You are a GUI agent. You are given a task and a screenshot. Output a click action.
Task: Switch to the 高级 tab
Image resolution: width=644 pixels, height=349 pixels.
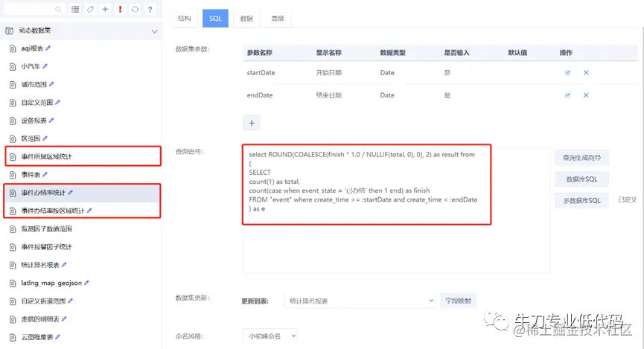point(278,19)
